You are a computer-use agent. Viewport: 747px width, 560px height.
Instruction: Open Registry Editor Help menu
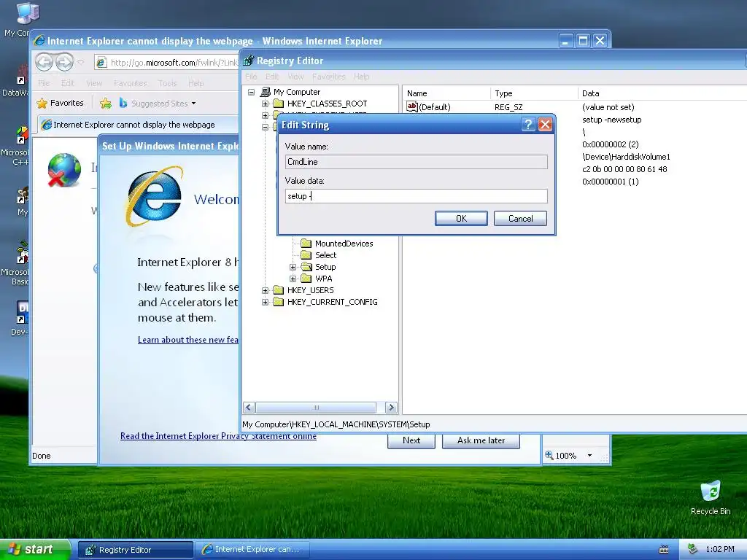(x=361, y=76)
